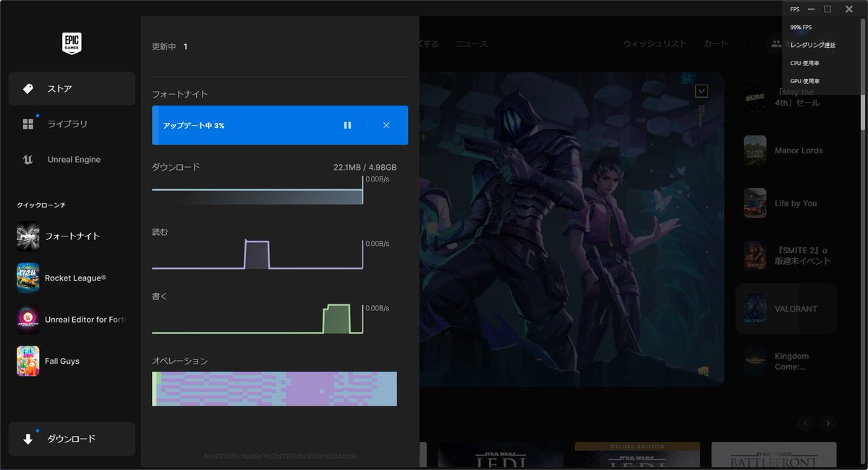Image resolution: width=868 pixels, height=470 pixels.
Task: Launch フォートナイト from quick launch
Action: coord(72,236)
